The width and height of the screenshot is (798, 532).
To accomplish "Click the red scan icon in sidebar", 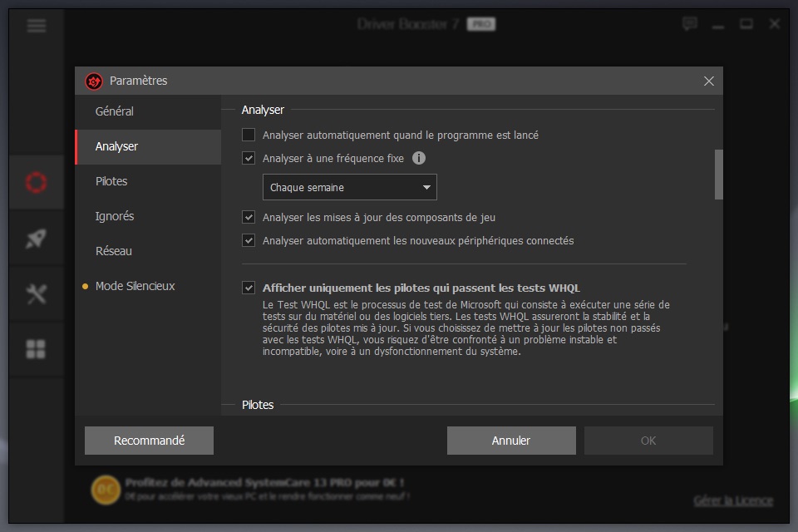I will click(36, 182).
